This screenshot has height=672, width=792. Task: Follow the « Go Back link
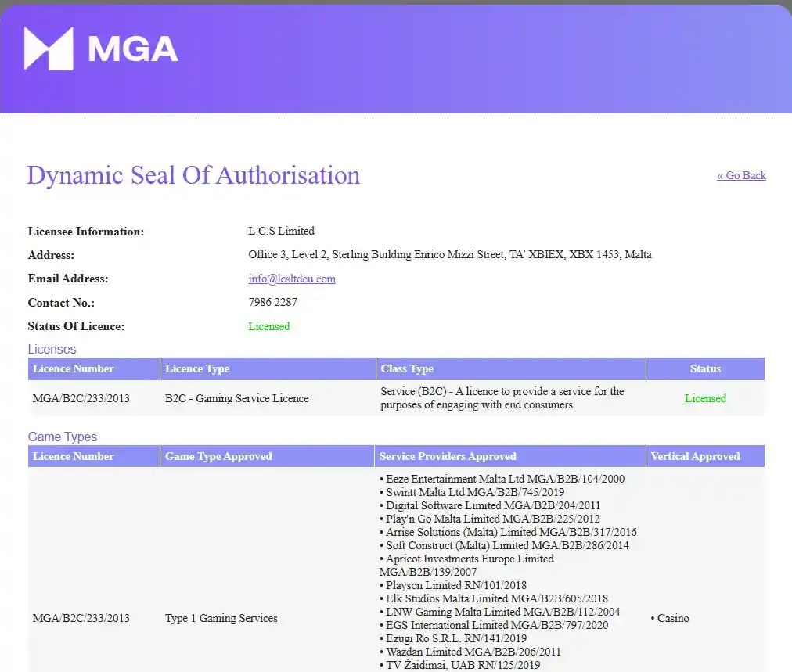(741, 175)
